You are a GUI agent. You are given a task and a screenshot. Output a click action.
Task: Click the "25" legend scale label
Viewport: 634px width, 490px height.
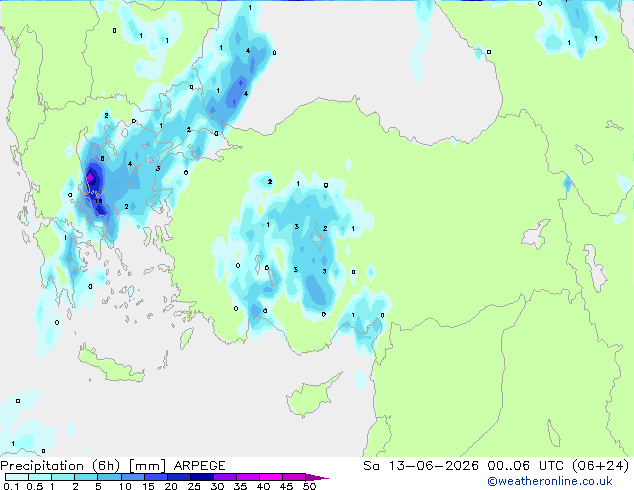[x=194, y=486]
